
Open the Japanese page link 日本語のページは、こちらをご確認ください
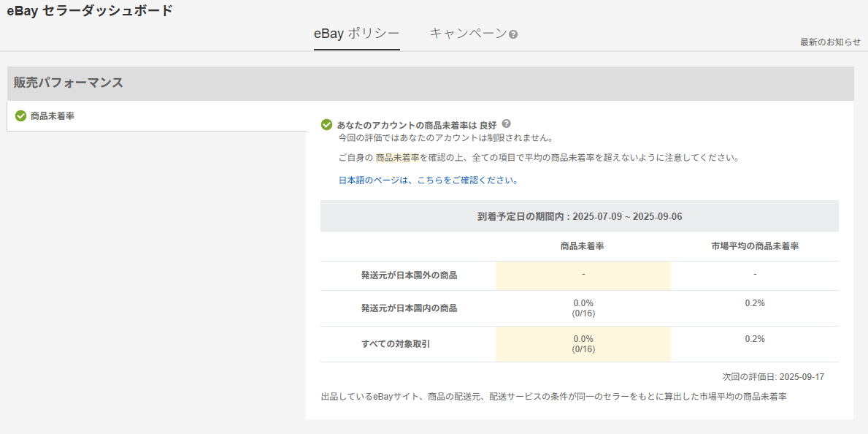[x=429, y=180]
